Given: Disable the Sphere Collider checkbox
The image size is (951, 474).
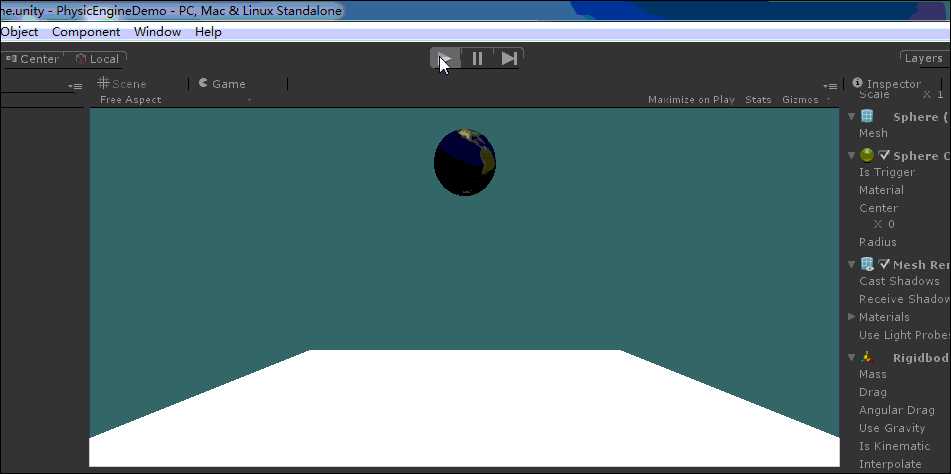Looking at the screenshot, I should [884, 155].
